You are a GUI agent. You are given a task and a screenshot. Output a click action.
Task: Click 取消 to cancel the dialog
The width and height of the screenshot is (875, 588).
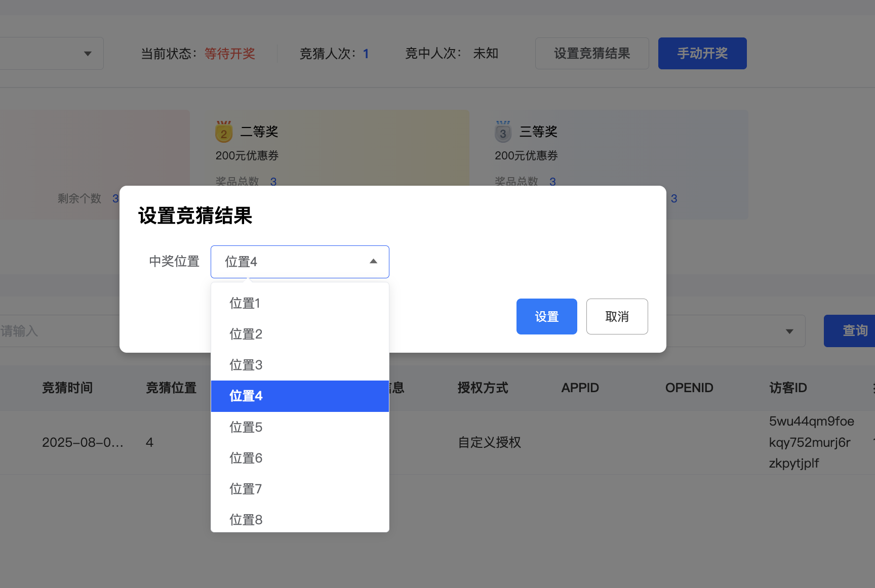[x=617, y=316]
